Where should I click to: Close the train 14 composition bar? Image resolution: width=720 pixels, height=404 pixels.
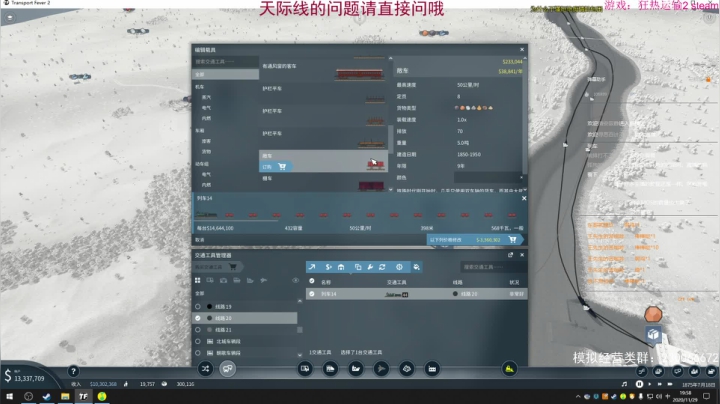tap(524, 198)
